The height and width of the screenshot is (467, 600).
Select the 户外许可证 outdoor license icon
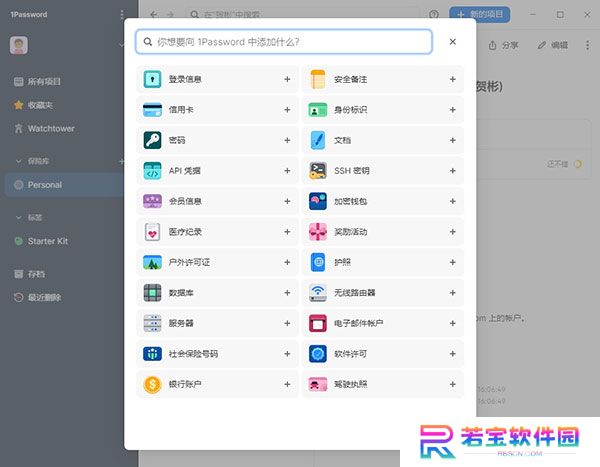pyautogui.click(x=152, y=262)
